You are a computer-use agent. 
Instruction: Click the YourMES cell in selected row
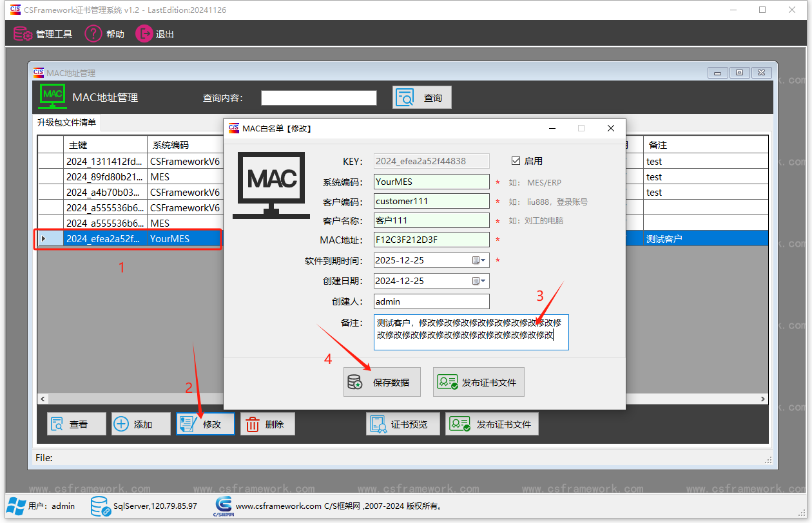coord(185,239)
